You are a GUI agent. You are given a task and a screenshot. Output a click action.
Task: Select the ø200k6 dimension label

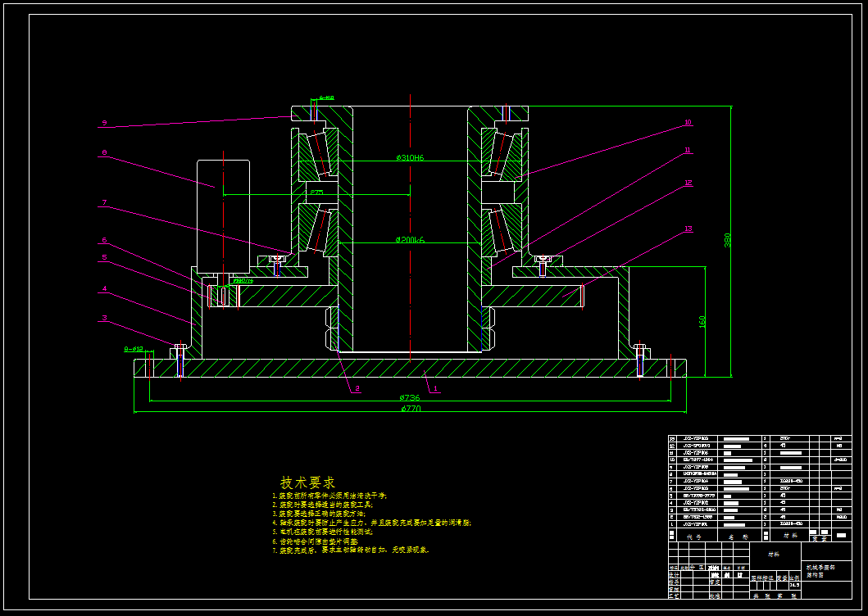click(x=410, y=240)
